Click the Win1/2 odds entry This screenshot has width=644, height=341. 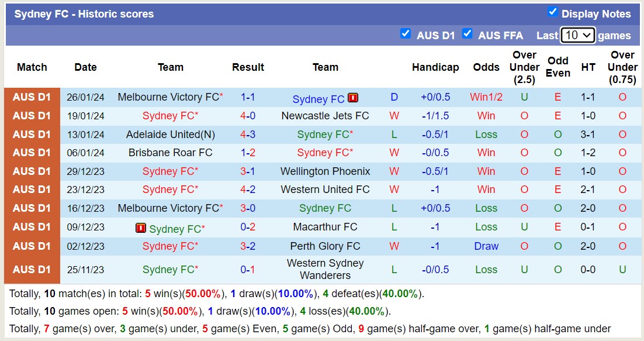[486, 98]
